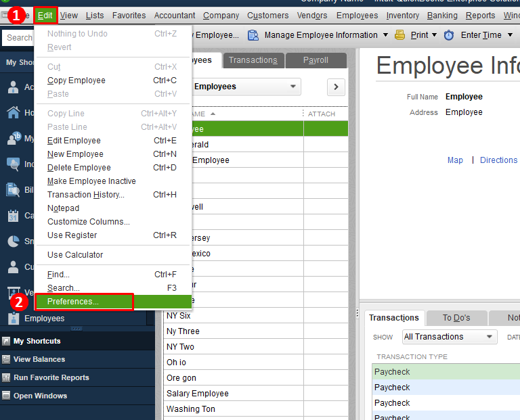Click the bill tracker icon in the sidebar
Image resolution: width=520 pixels, height=420 pixels.
pyautogui.click(x=13, y=190)
